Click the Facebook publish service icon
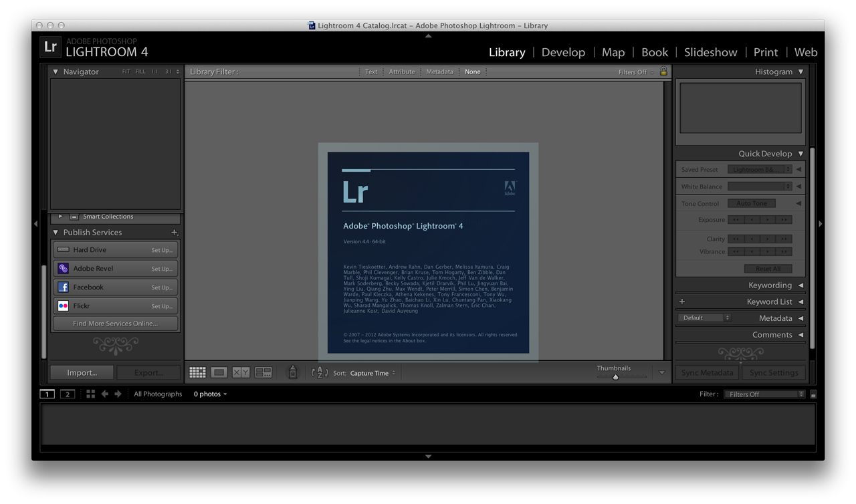This screenshot has height=504, width=856. click(x=64, y=287)
